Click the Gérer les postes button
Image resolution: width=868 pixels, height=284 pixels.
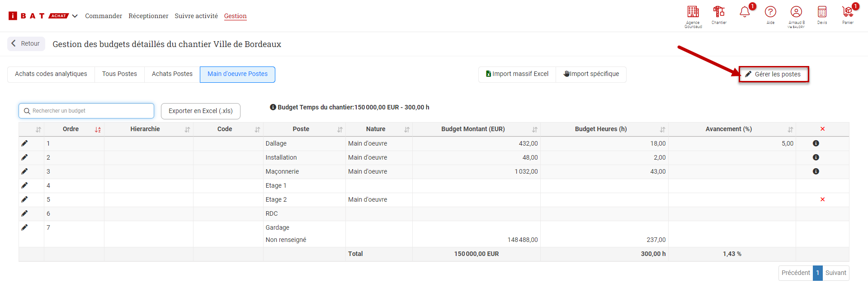(x=774, y=74)
